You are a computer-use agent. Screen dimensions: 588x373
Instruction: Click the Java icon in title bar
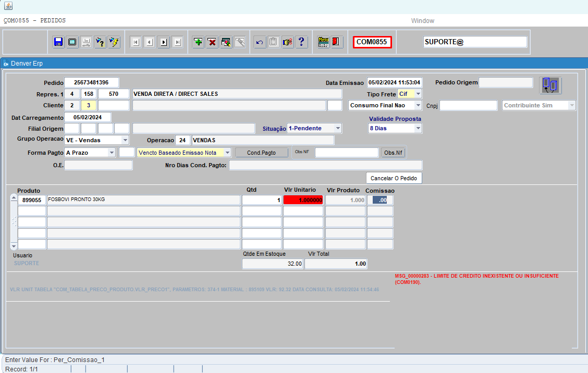8,6
